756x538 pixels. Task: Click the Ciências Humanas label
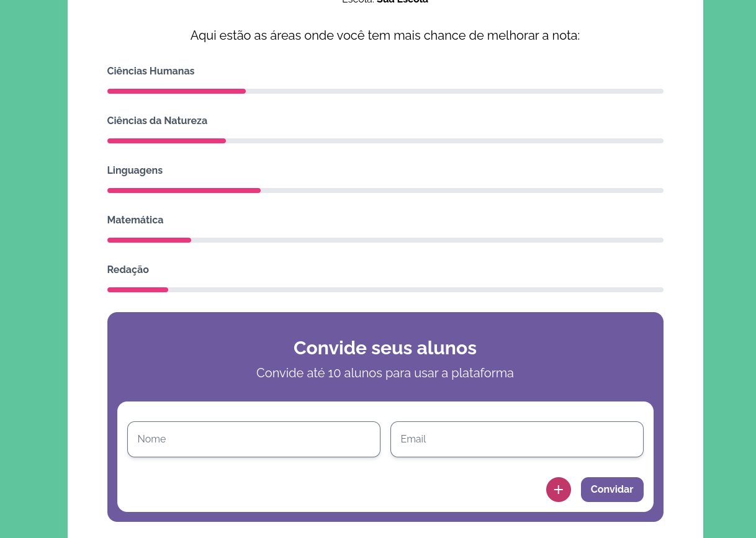pyautogui.click(x=150, y=71)
